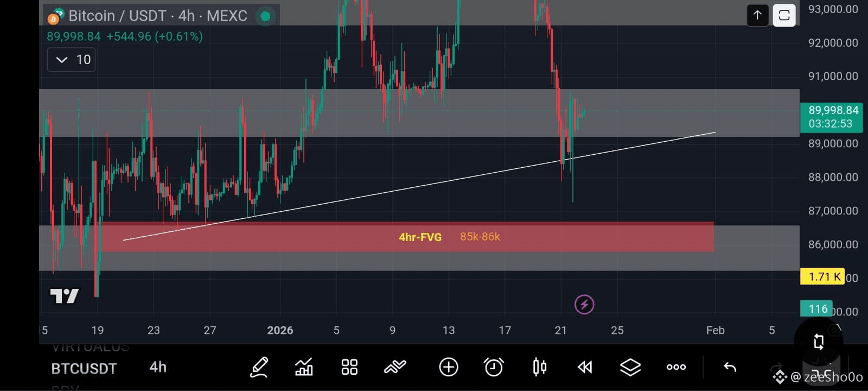Select the 4hr-FVG text label
This screenshot has width=868, height=391.
pos(420,237)
